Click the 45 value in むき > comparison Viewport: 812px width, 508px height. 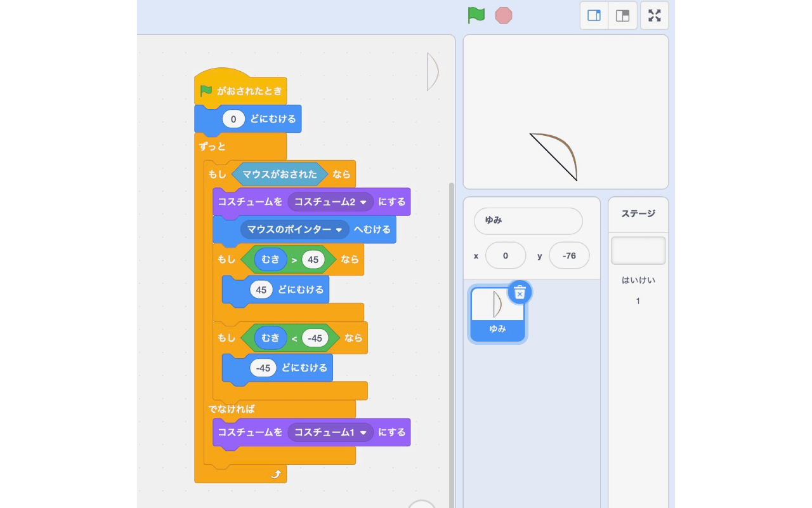[313, 259]
